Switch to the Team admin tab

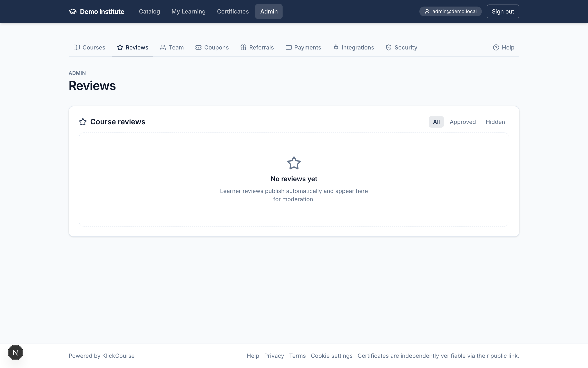(x=172, y=47)
